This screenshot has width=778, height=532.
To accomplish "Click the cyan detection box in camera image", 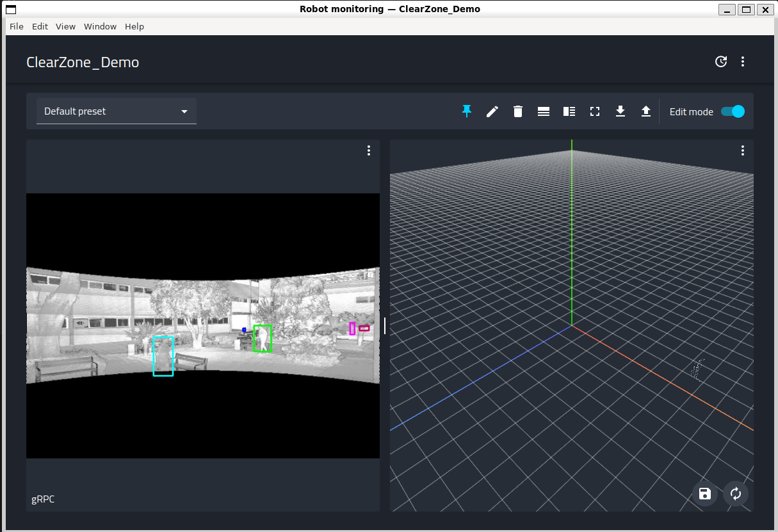I will pos(163,356).
